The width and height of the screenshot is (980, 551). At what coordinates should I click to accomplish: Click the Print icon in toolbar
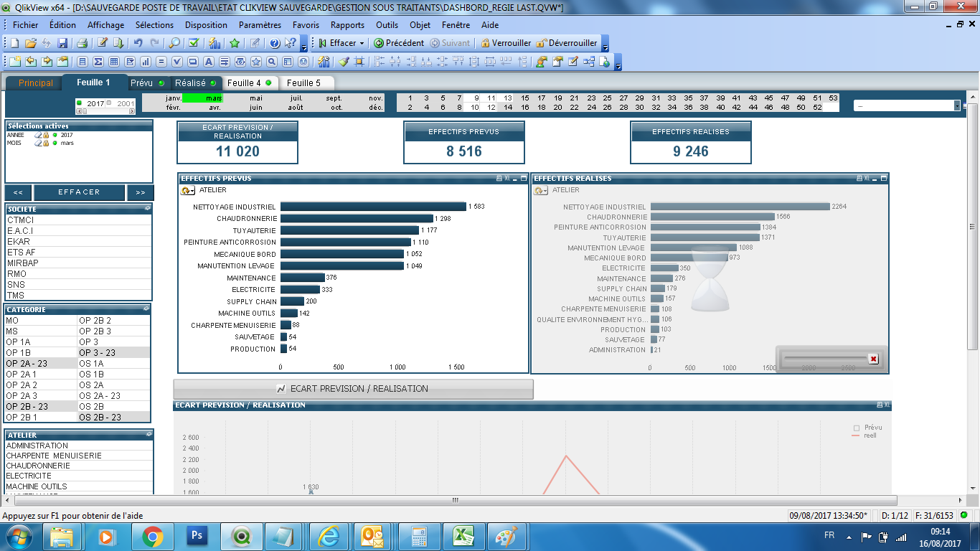point(82,43)
